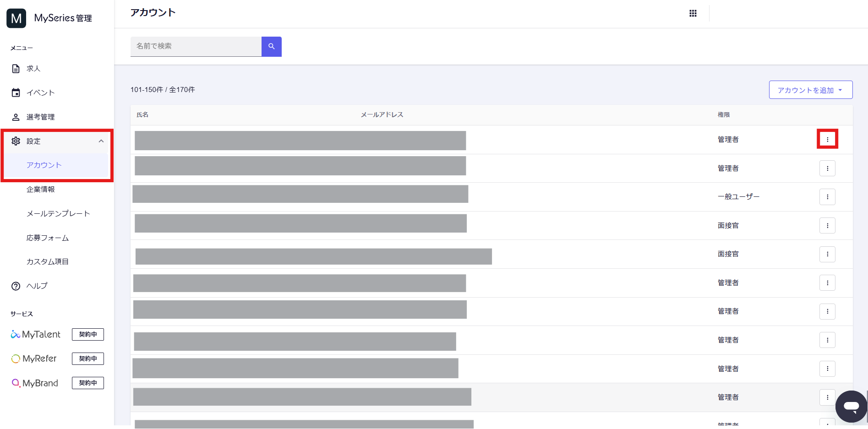
Task: Go to 選考管理 with person icon
Action: (x=40, y=117)
